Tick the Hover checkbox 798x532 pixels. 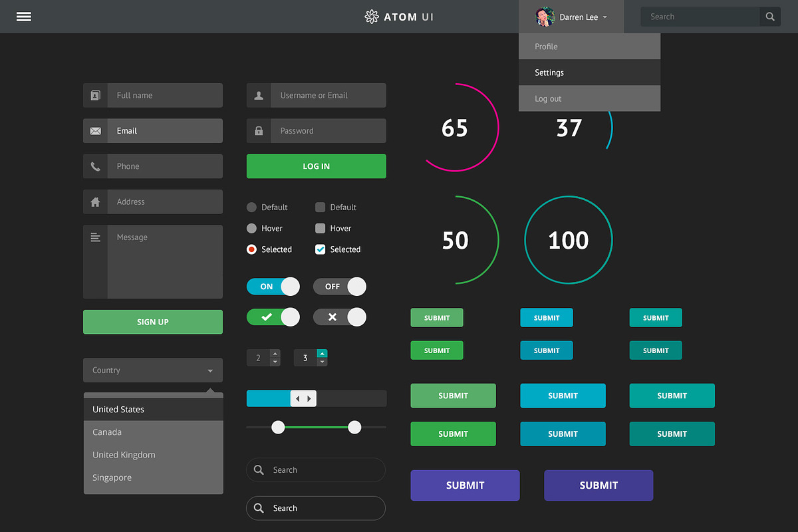tap(320, 228)
